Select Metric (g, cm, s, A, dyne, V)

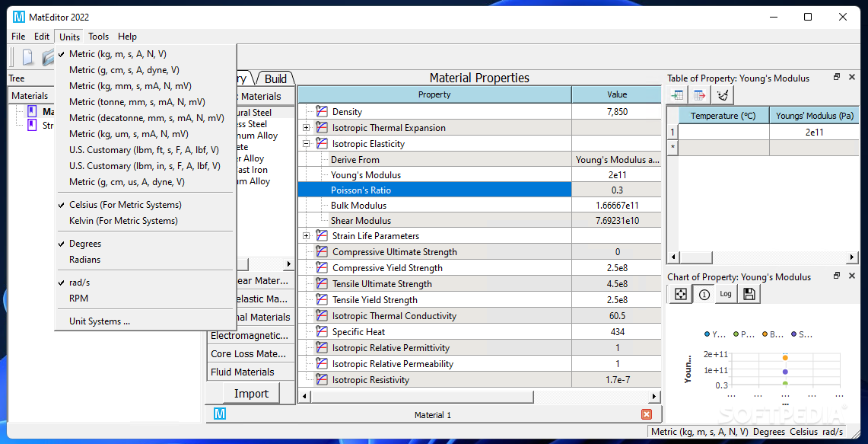(146, 70)
